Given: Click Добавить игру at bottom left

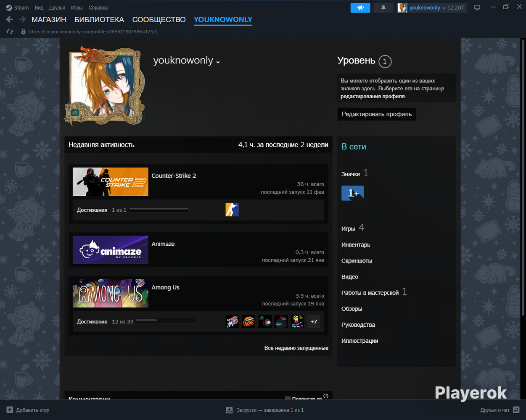Looking at the screenshot, I should click(32, 410).
